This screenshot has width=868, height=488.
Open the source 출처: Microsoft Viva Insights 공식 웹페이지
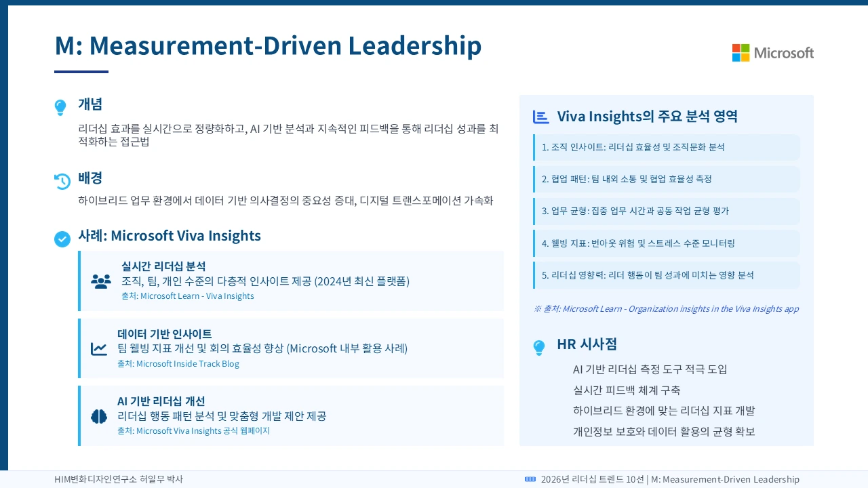coord(193,431)
